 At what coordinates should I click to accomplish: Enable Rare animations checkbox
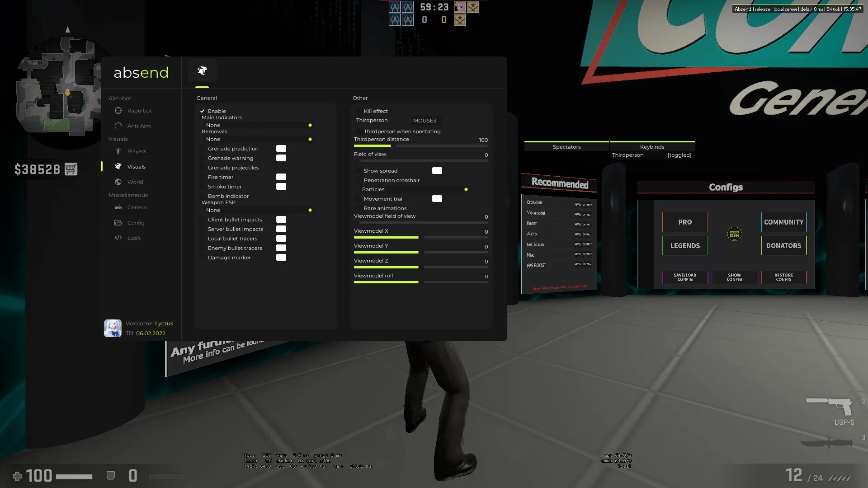coord(359,208)
